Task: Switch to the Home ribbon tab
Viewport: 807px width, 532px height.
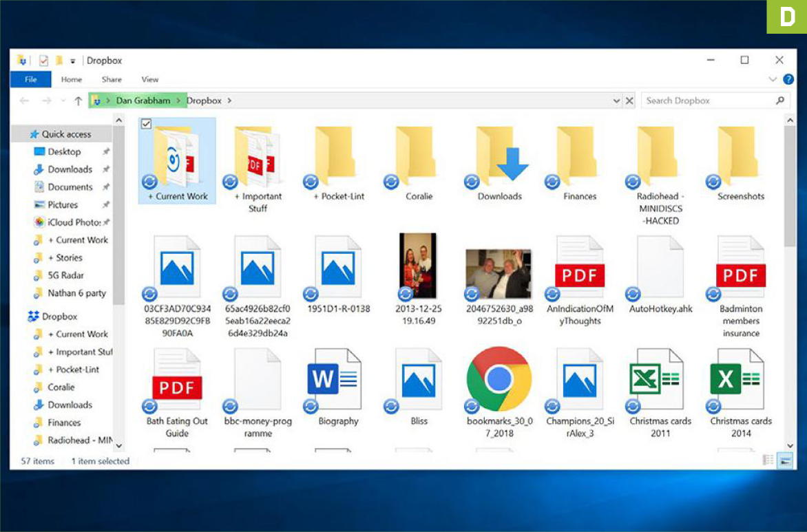Action: point(72,79)
